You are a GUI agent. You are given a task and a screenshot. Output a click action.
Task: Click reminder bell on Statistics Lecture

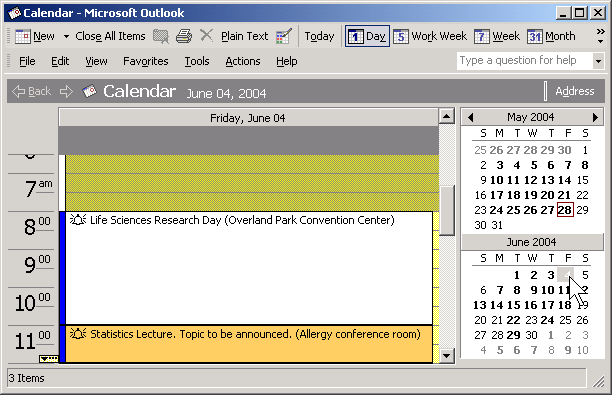pos(78,334)
